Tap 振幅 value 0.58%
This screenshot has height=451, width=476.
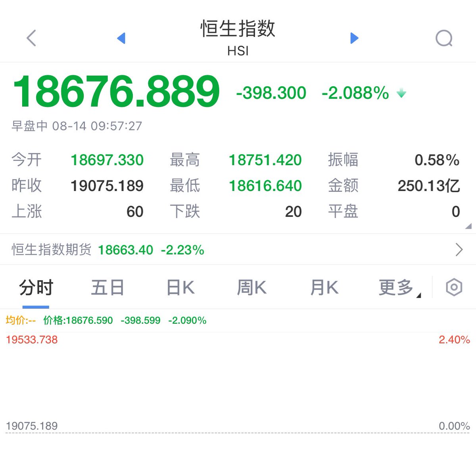(437, 160)
